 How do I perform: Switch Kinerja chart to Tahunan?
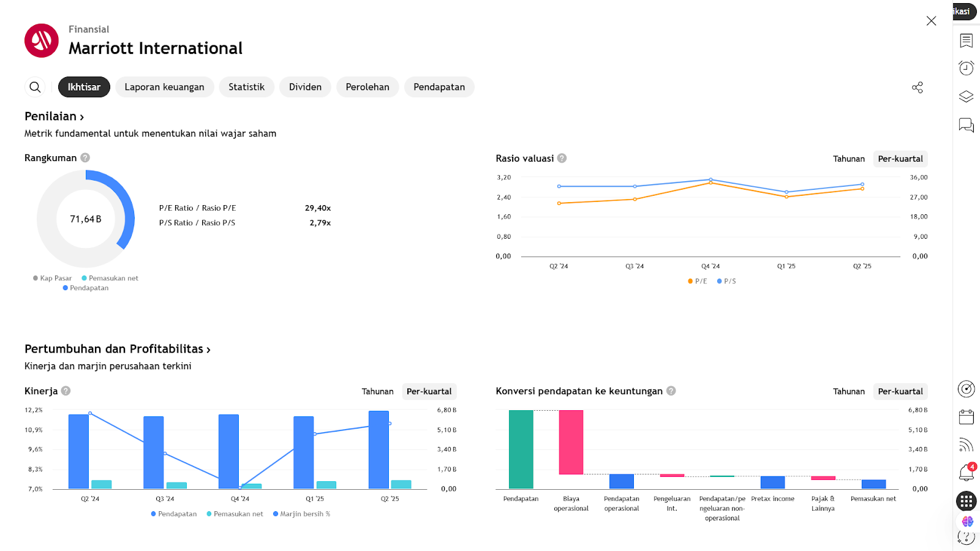click(x=377, y=391)
